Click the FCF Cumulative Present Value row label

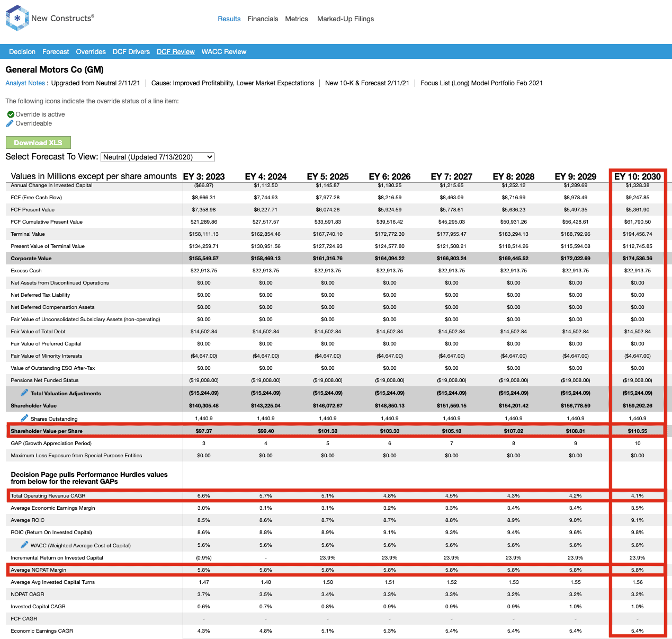(47, 222)
